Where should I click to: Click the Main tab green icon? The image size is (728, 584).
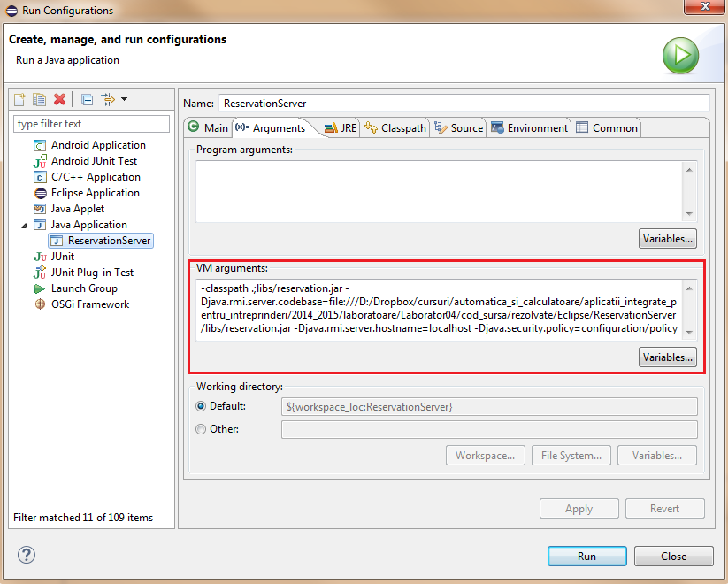click(194, 127)
